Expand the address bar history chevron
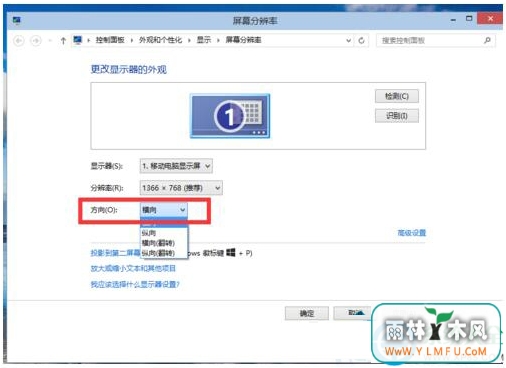506x368 pixels. [348, 41]
